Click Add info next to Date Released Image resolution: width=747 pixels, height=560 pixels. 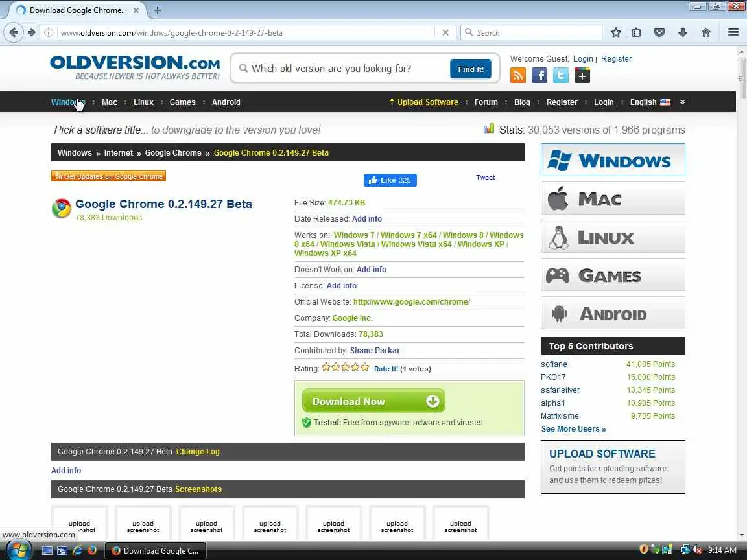pyautogui.click(x=367, y=219)
